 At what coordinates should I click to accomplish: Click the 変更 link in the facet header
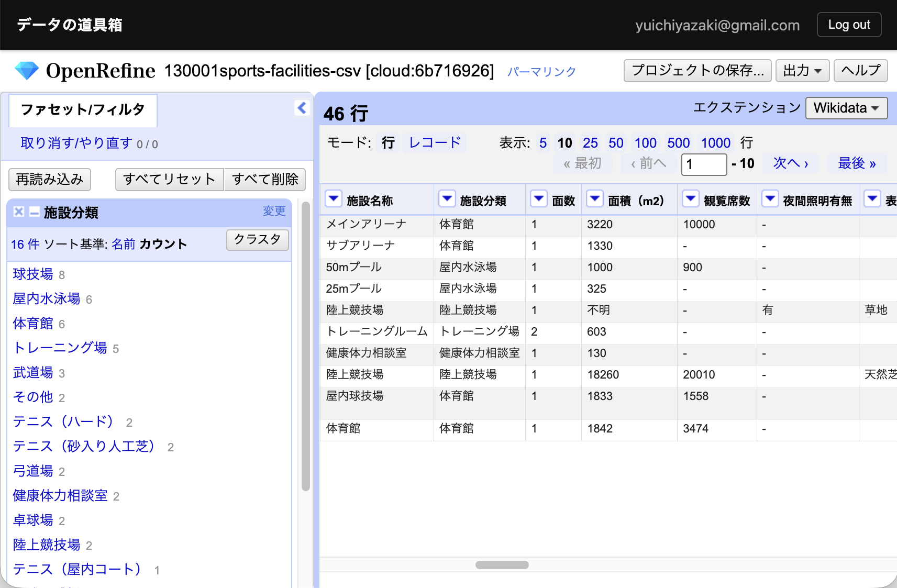click(x=274, y=211)
